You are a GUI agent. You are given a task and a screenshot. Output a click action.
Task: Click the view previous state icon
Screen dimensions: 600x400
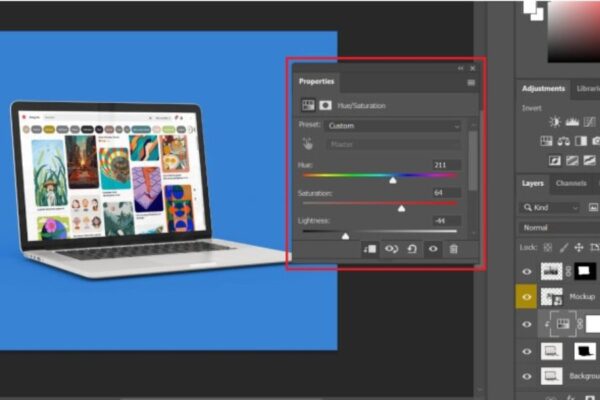point(391,249)
